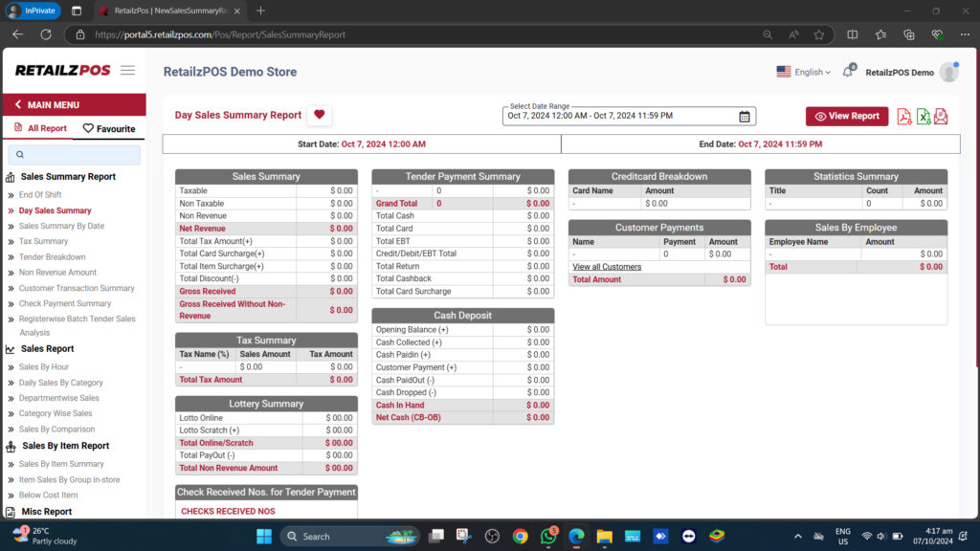Toggle the heart next to Day Sales Summary Report
This screenshot has height=551, width=980.
click(319, 115)
